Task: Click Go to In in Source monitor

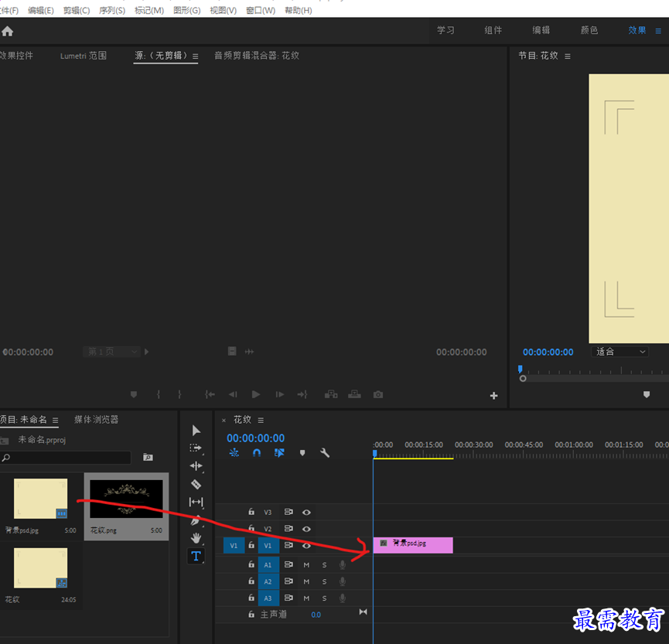Action: tap(210, 394)
